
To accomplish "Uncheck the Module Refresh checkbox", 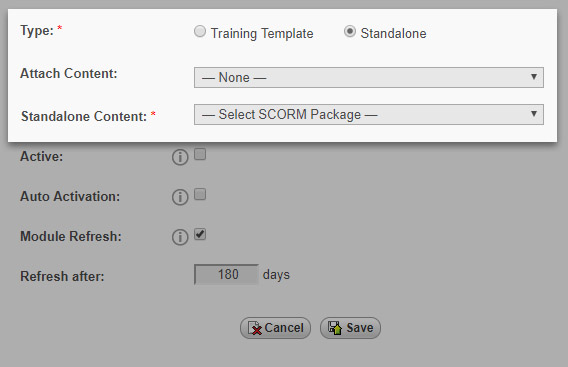I will tap(200, 234).
